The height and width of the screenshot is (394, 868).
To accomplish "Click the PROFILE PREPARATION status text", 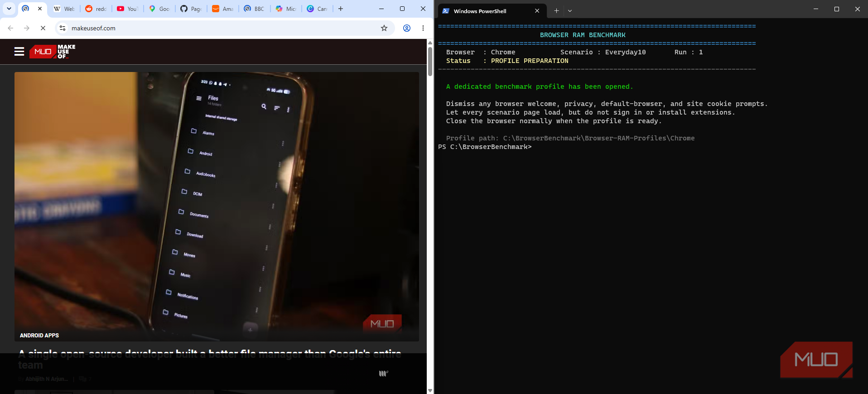I will 530,61.
